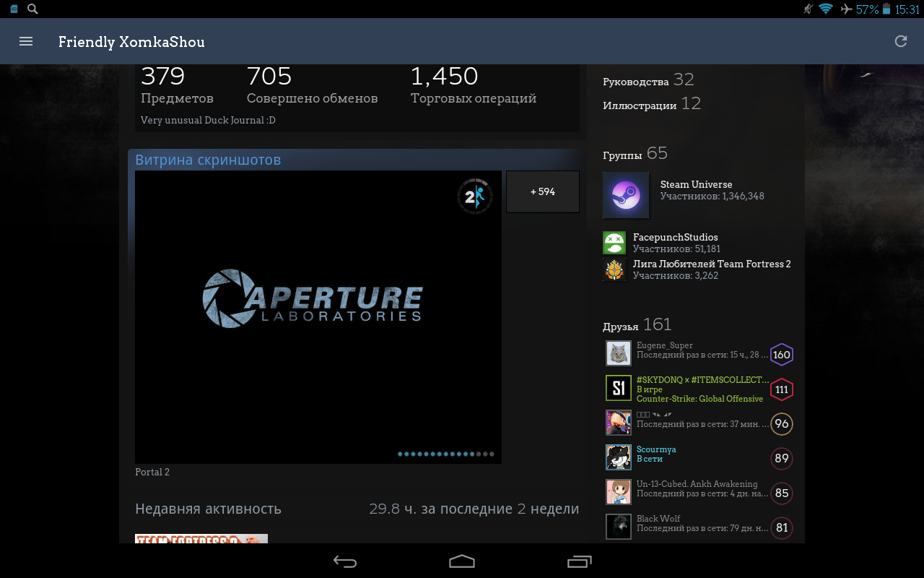
Task: Tap the level 96 badge
Action: point(782,424)
